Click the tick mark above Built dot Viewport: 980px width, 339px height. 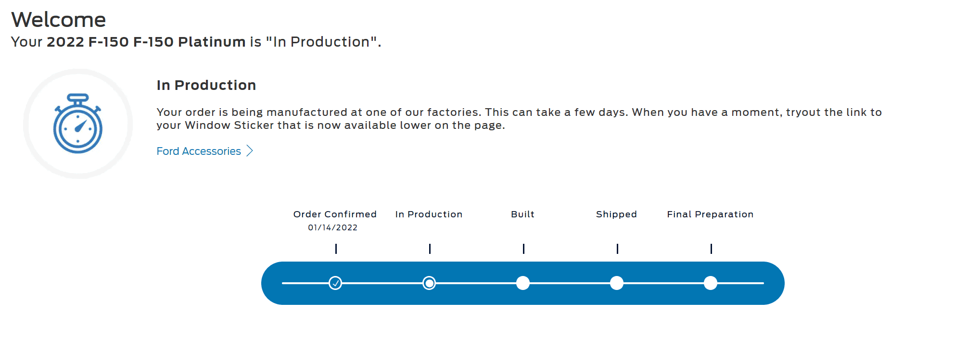click(x=523, y=249)
